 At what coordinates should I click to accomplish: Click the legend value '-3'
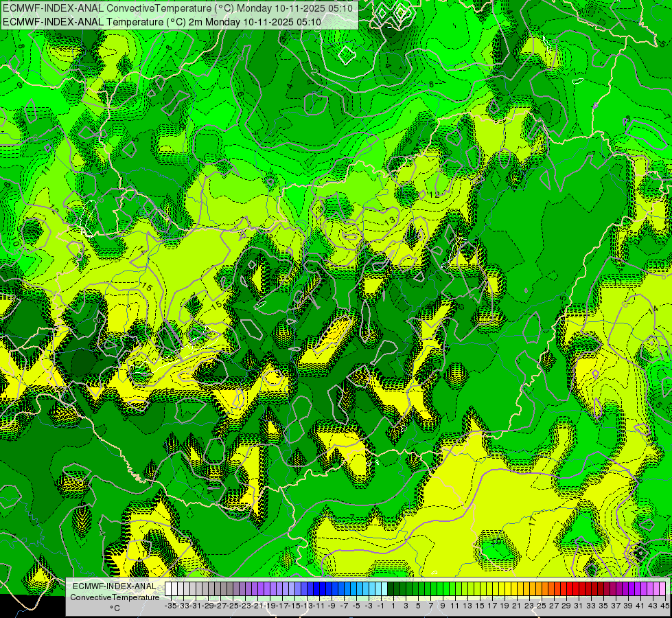369,606
